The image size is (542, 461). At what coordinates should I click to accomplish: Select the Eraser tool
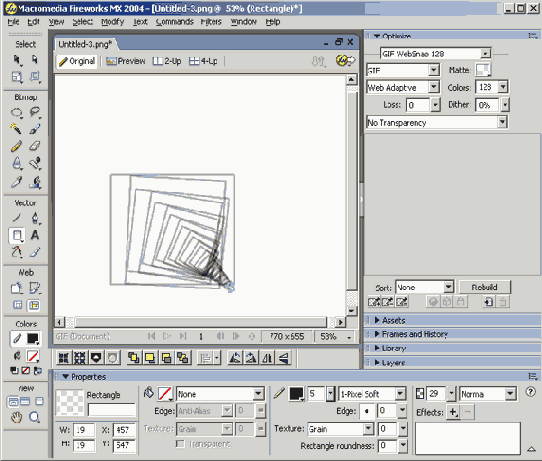[x=35, y=146]
